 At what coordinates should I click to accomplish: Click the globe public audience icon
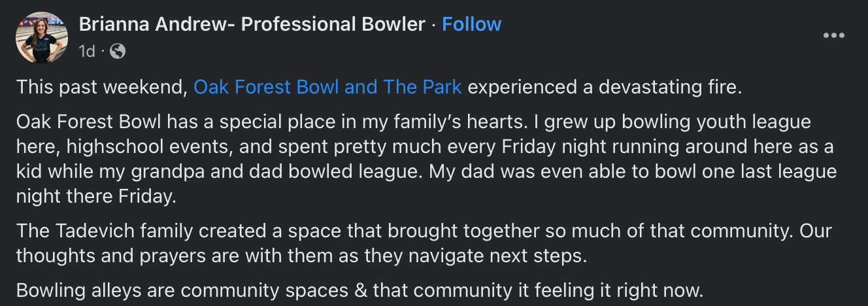pos(118,51)
